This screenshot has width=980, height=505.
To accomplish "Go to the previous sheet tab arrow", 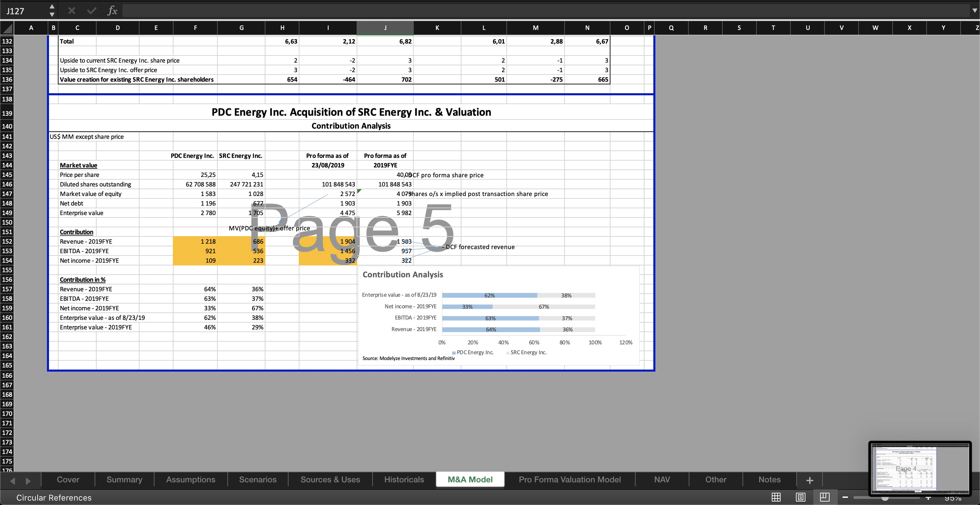I will (13, 480).
